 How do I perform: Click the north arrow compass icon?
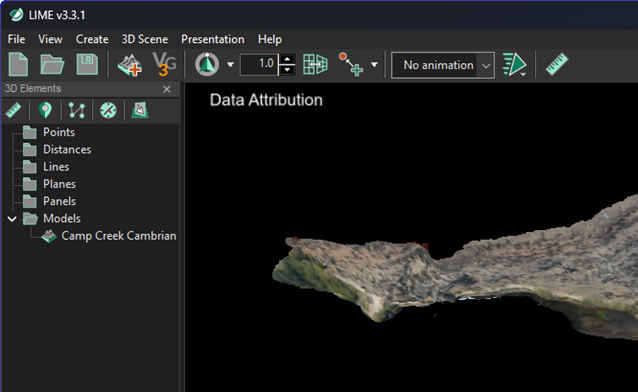click(x=207, y=64)
